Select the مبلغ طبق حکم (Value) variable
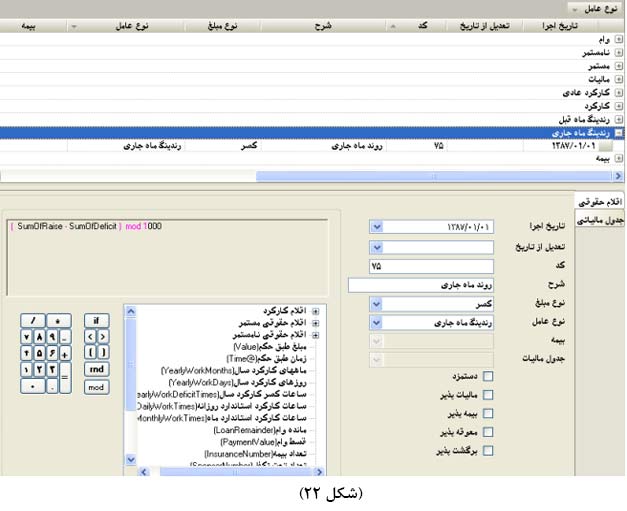The width and height of the screenshot is (627, 511). (270, 347)
